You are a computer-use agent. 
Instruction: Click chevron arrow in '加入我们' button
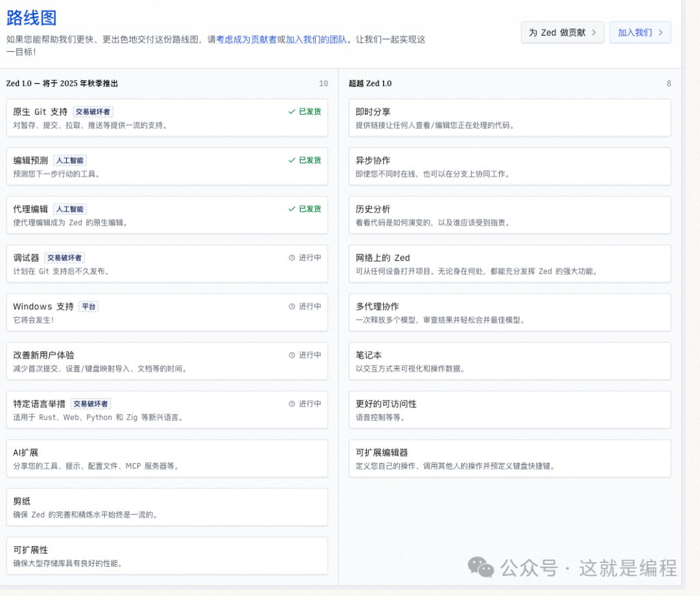click(x=660, y=32)
